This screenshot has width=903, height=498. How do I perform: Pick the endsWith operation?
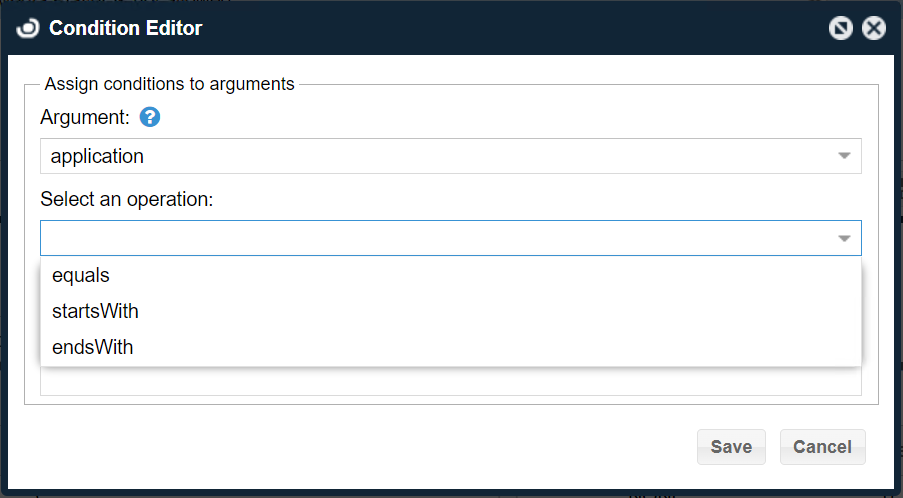pos(92,347)
